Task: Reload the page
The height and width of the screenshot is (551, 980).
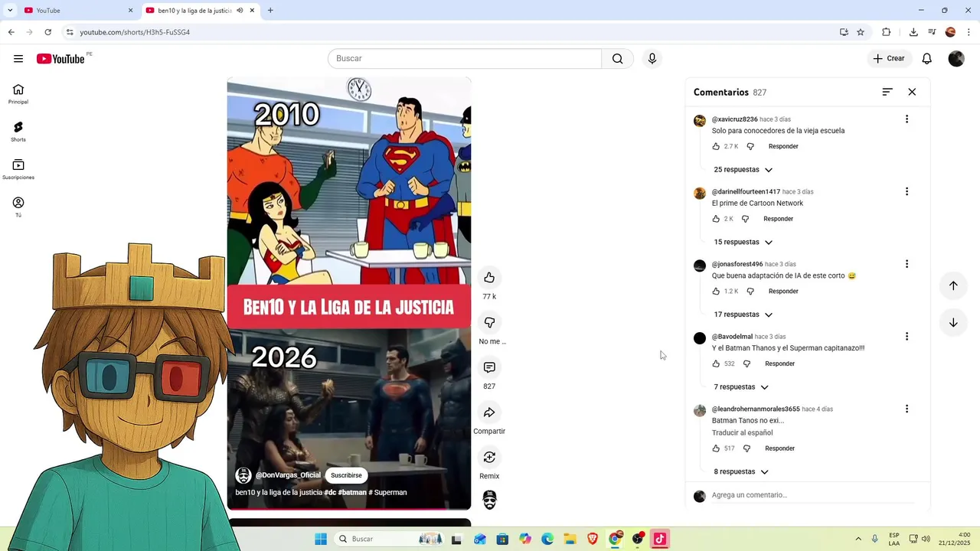Action: pos(47,32)
